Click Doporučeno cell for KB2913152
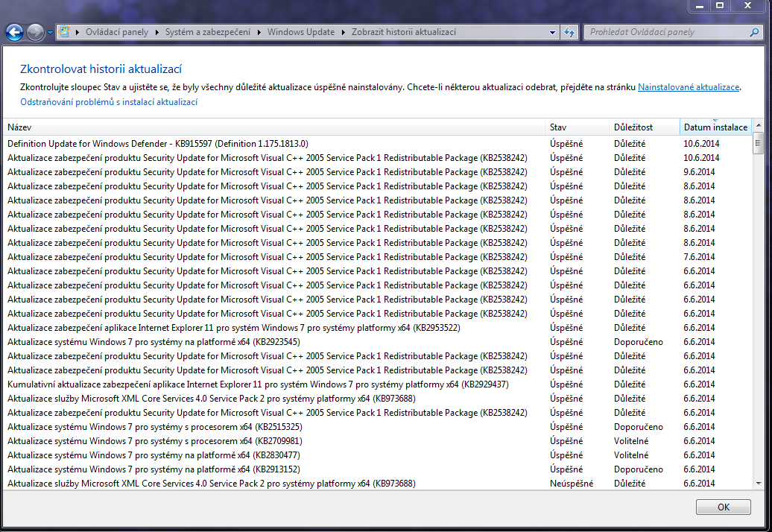The width and height of the screenshot is (772, 532). 638,469
